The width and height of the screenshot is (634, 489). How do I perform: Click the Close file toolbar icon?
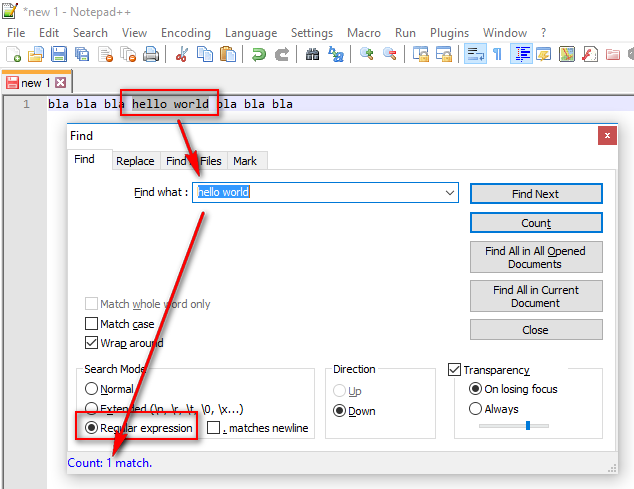point(106,54)
